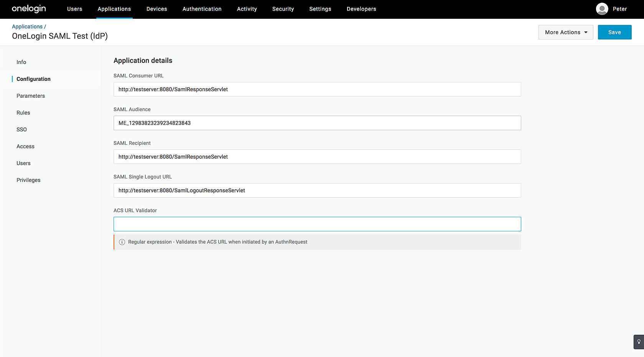Switch to the Info tab
This screenshot has height=357, width=644.
click(x=21, y=62)
